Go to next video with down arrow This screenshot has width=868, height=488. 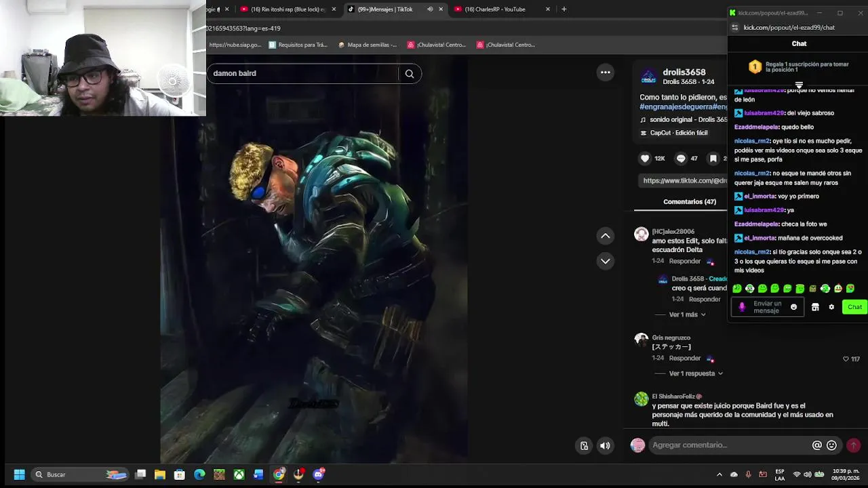[x=606, y=261]
